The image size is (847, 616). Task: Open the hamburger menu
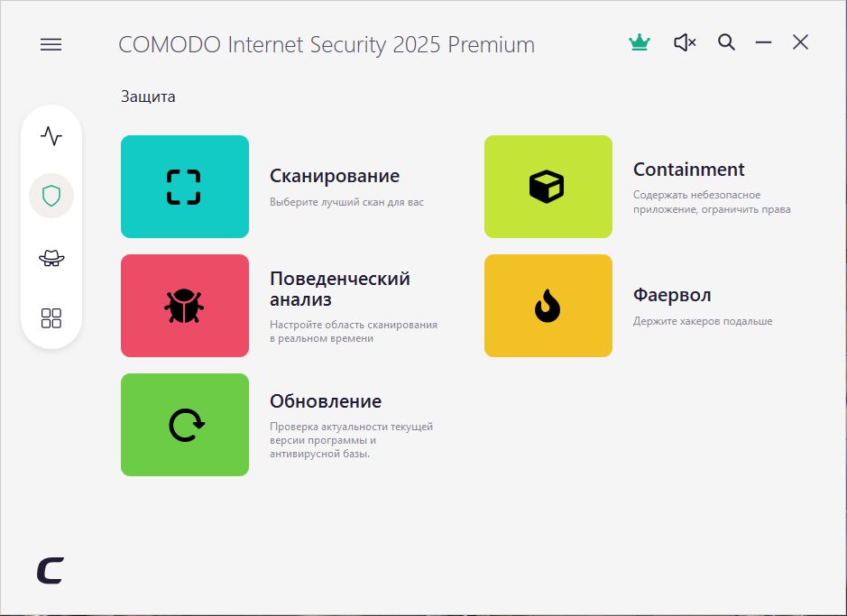pos(51,44)
